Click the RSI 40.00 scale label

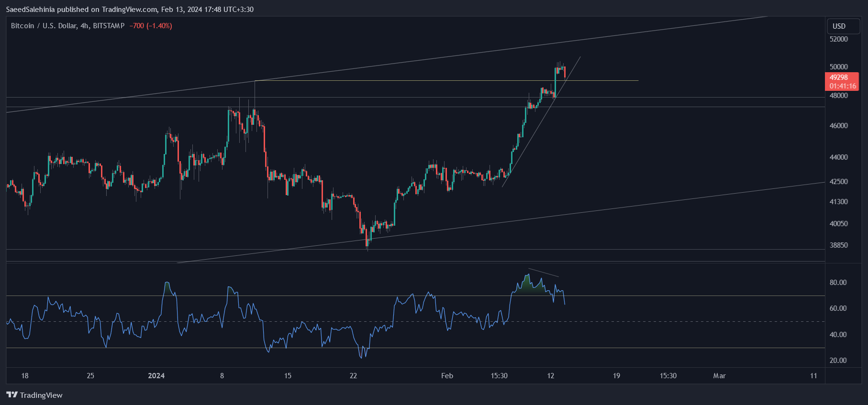pyautogui.click(x=838, y=335)
